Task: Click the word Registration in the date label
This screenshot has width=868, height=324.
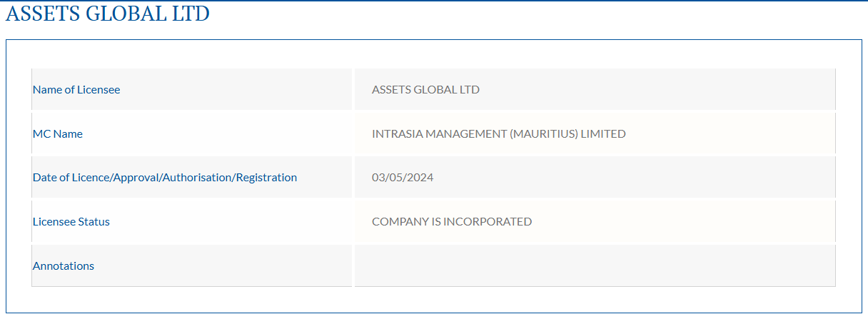Action: pos(266,178)
